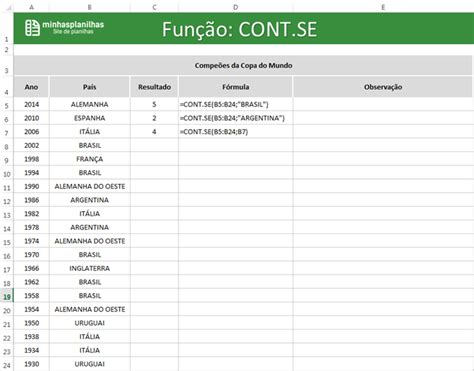474x371 pixels.
Task: Click the minhasplanilhas spreadsheet logo icon
Action: point(32,28)
